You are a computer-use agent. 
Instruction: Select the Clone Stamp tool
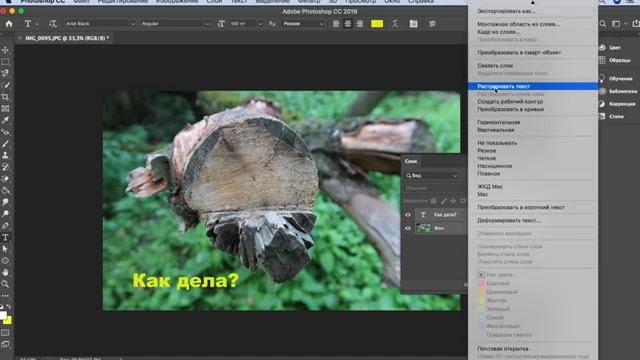click(x=5, y=156)
